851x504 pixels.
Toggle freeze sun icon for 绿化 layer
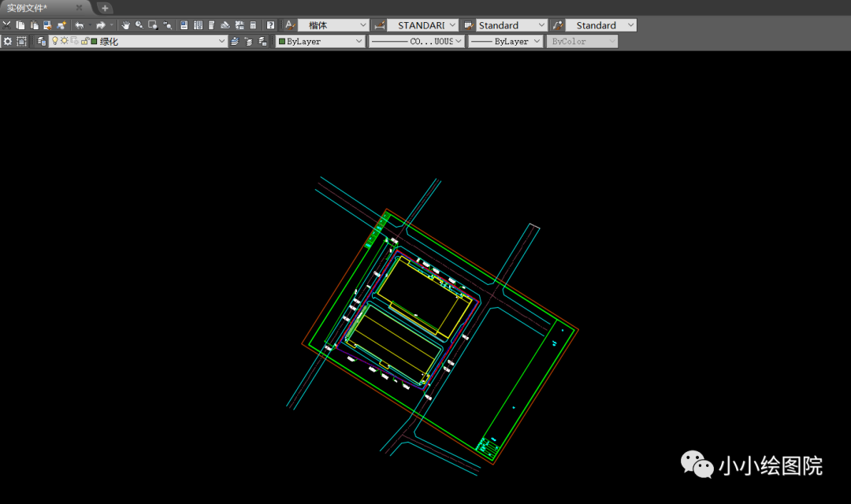click(64, 41)
